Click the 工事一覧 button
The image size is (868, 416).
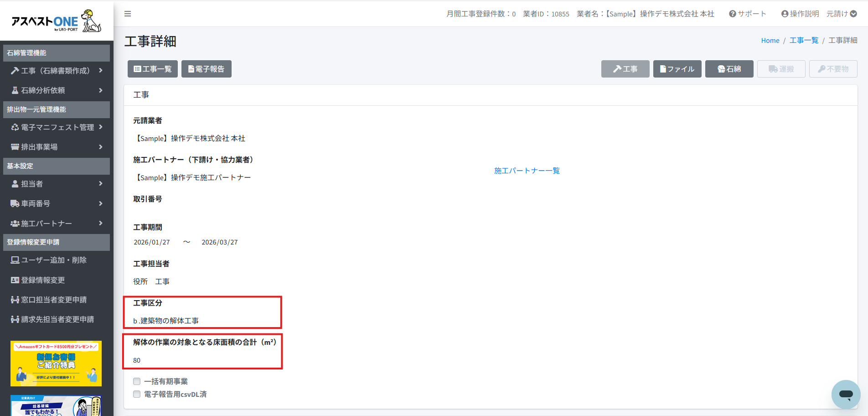click(x=153, y=69)
